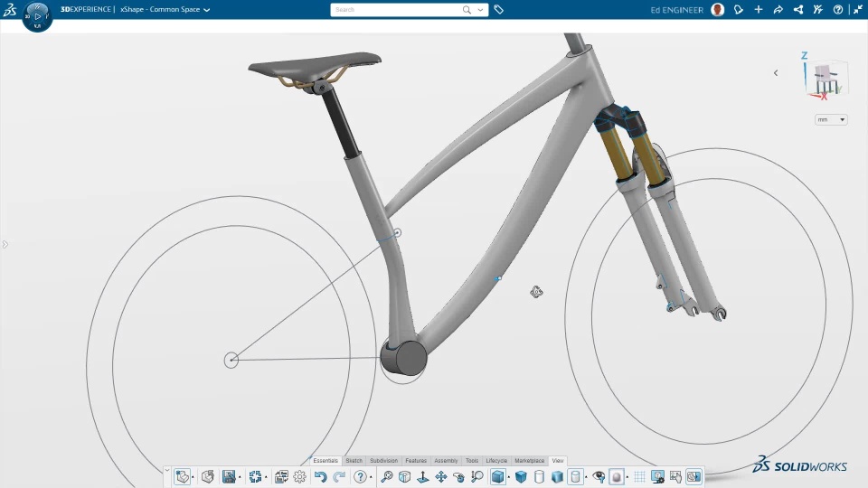Toggle the last action bar view icon
Viewport: 868px width, 488px height.
click(693, 476)
